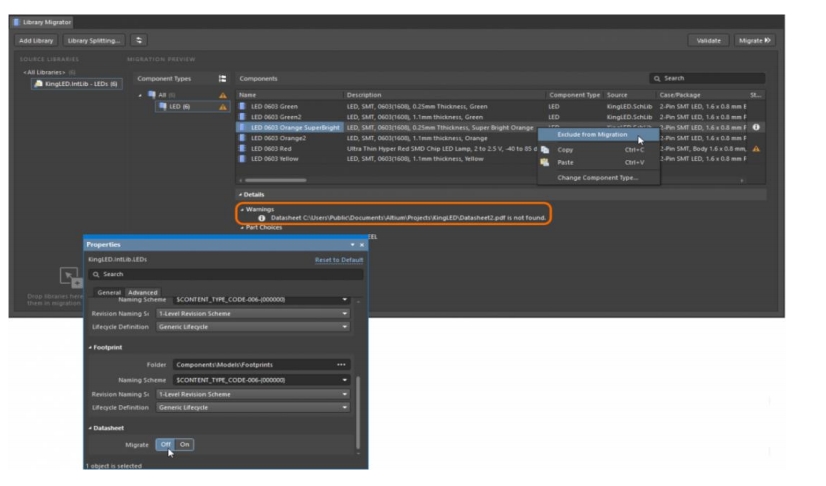Collapse the Footprint section

(90, 348)
